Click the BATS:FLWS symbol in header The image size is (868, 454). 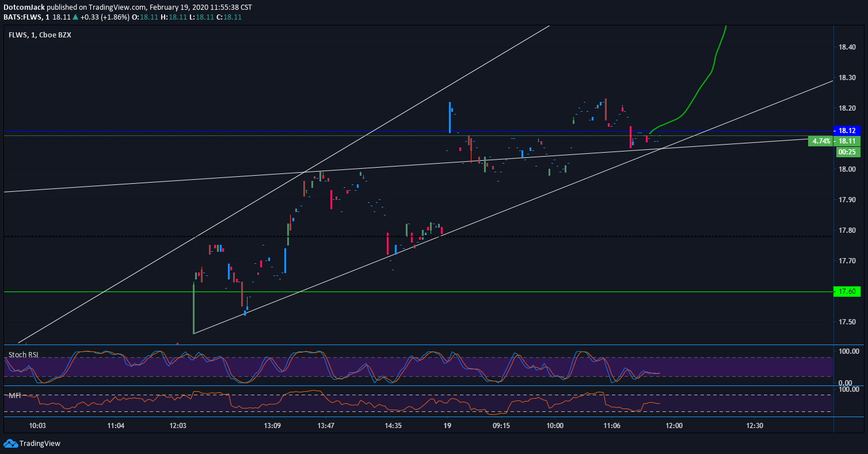(x=23, y=17)
